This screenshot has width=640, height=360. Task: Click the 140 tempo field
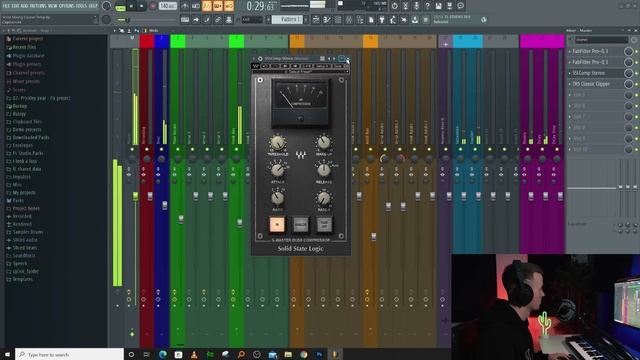point(168,6)
